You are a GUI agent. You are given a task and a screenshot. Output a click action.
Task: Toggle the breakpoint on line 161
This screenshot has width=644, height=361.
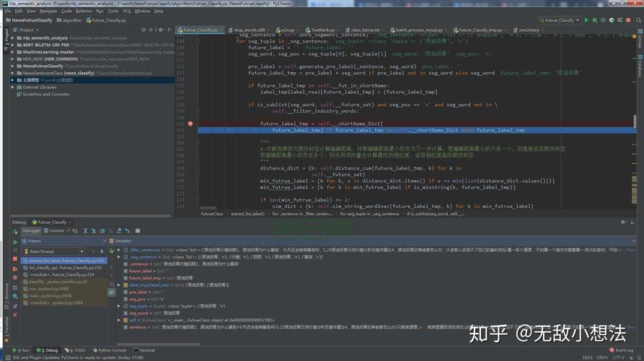(x=190, y=123)
